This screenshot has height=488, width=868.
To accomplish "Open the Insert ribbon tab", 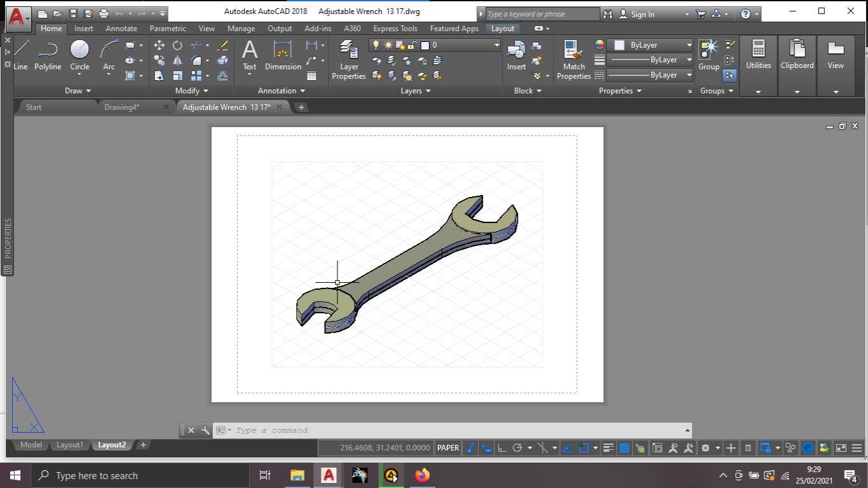I will pos(84,29).
